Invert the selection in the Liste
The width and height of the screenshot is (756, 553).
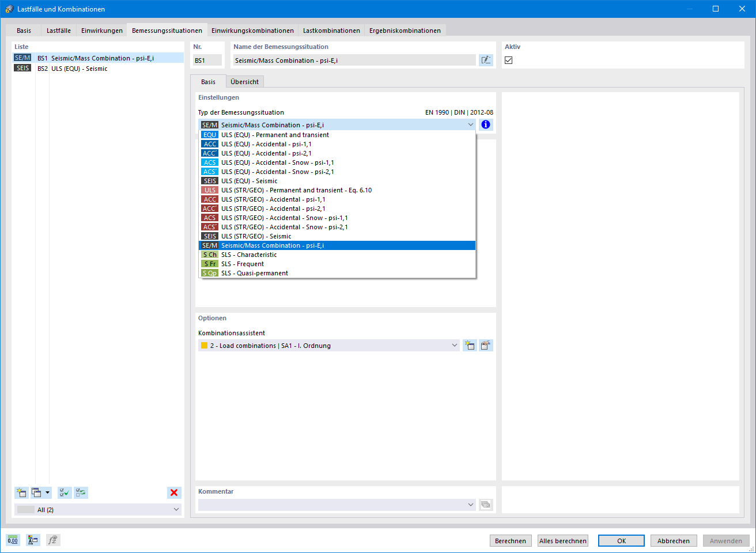81,493
